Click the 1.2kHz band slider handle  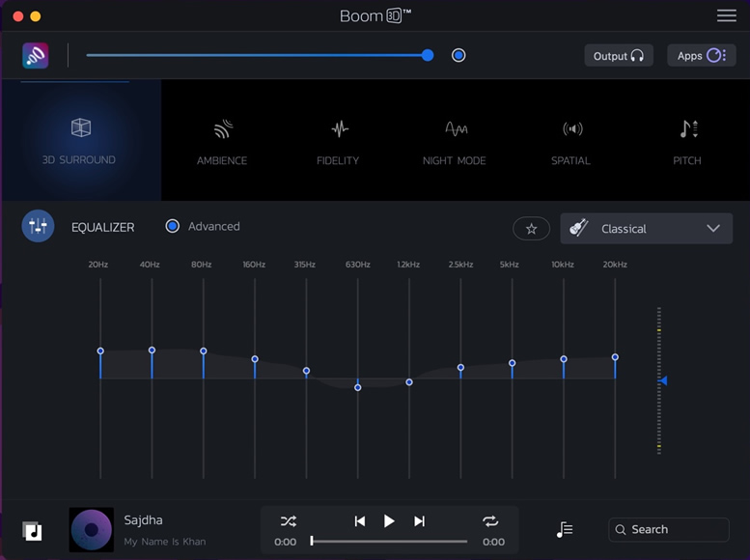coord(409,382)
